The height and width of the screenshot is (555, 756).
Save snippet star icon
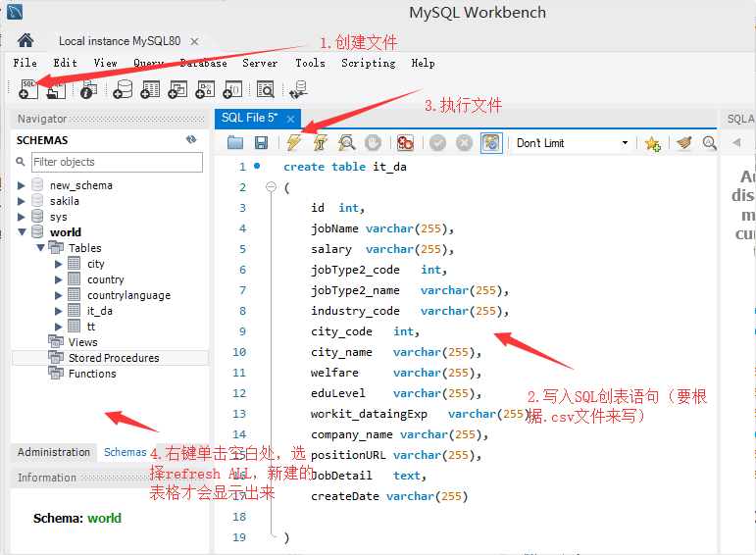point(652,143)
